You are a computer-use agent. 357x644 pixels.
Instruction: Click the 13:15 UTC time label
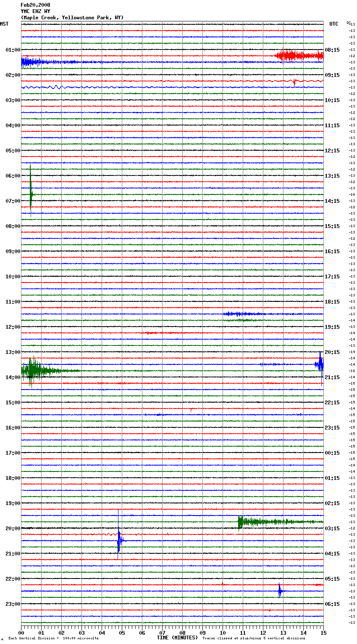[x=332, y=176]
